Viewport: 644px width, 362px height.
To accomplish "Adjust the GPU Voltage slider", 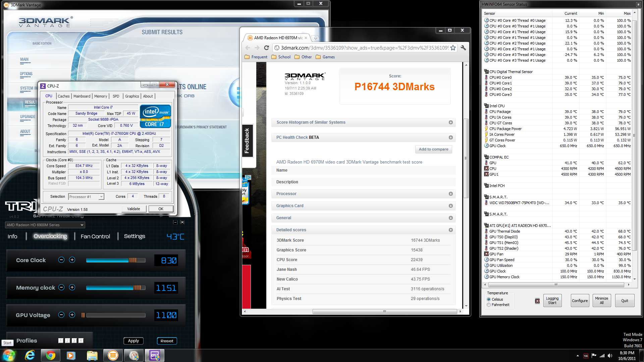I will pos(113,315).
